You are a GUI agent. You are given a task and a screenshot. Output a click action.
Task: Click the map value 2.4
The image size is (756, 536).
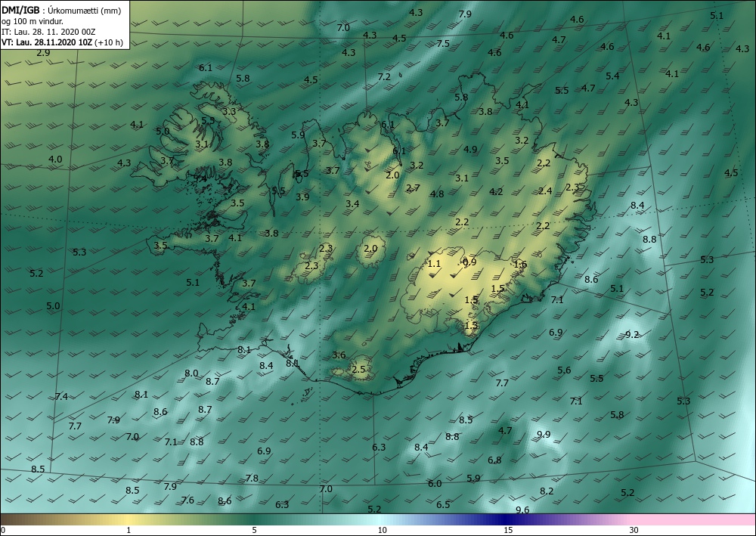point(545,191)
